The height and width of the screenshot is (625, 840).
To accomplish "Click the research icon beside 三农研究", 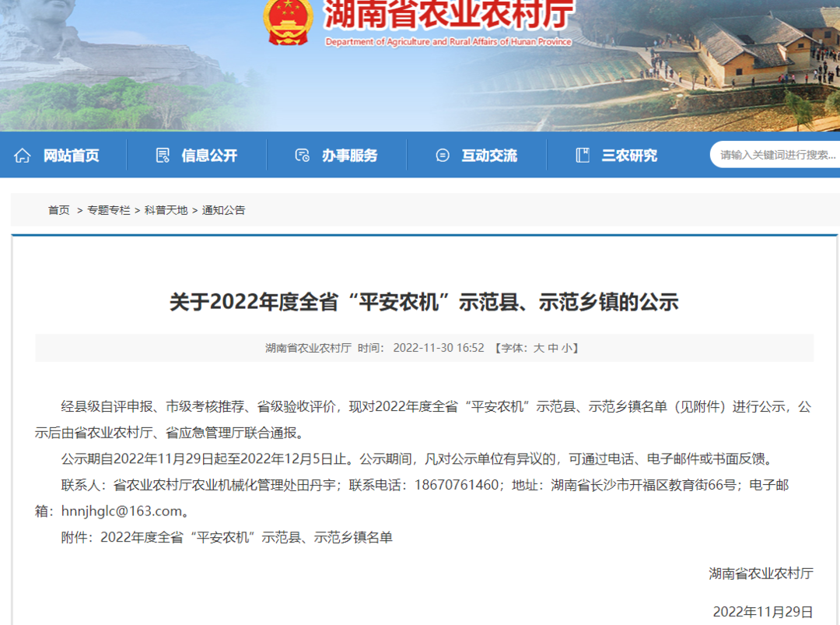I will [x=581, y=155].
